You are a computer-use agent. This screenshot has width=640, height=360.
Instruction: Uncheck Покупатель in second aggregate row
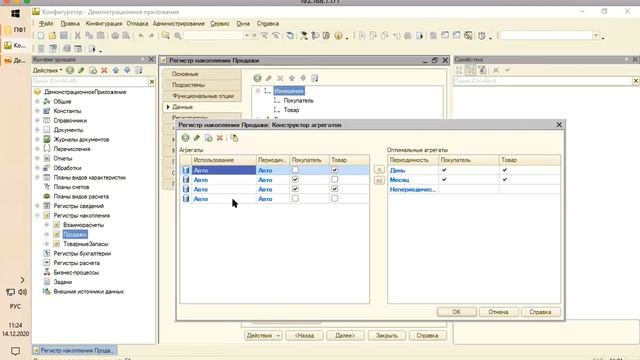click(295, 179)
